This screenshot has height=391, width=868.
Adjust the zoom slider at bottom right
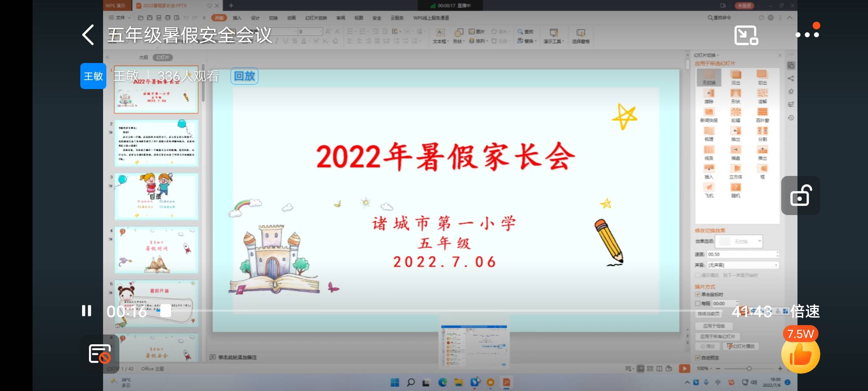tap(749, 368)
